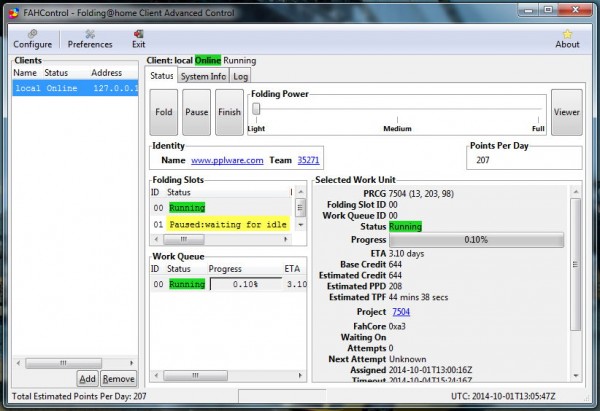Viewport: 600px width, 411px height.
Task: Click the Clients Address column header
Action: (x=107, y=73)
